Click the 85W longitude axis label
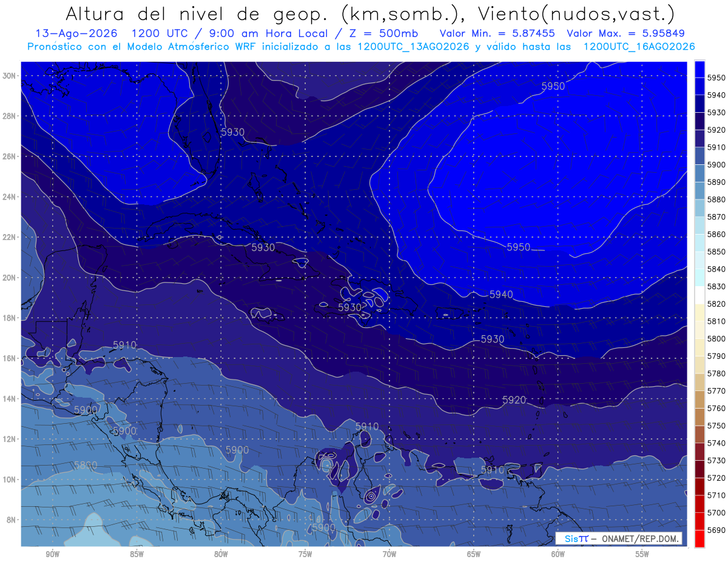The image size is (728, 562). coord(136,554)
